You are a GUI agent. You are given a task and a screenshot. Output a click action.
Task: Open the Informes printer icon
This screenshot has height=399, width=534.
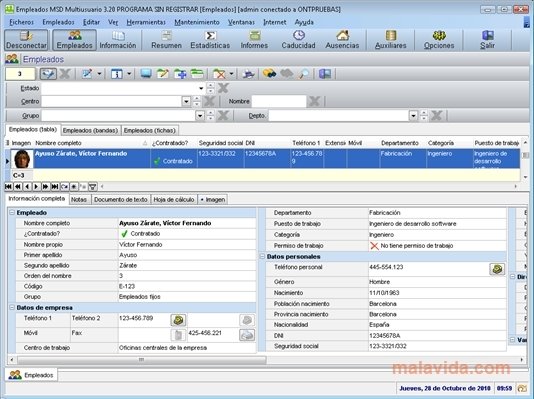pos(254,40)
